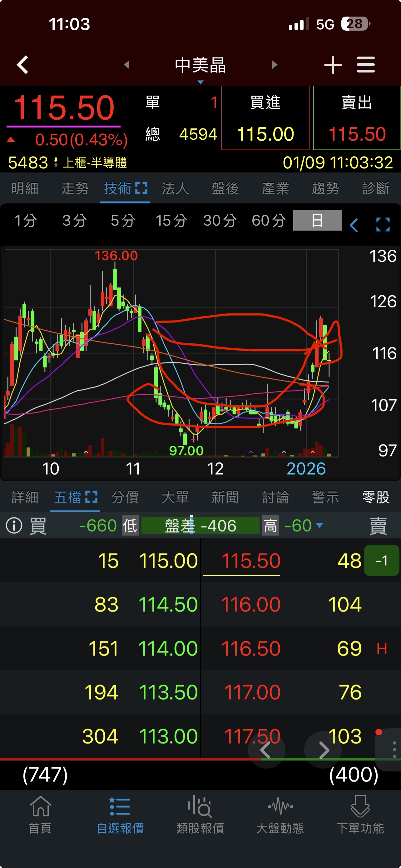Select bid price 113.50
Screen dimensions: 401x868
168,692
